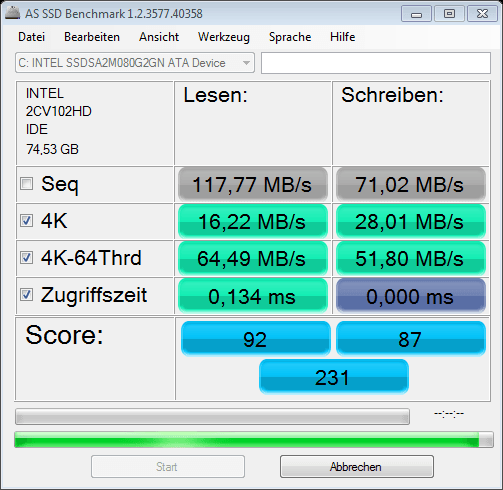
Task: Open the Datei menu
Action: (x=31, y=37)
